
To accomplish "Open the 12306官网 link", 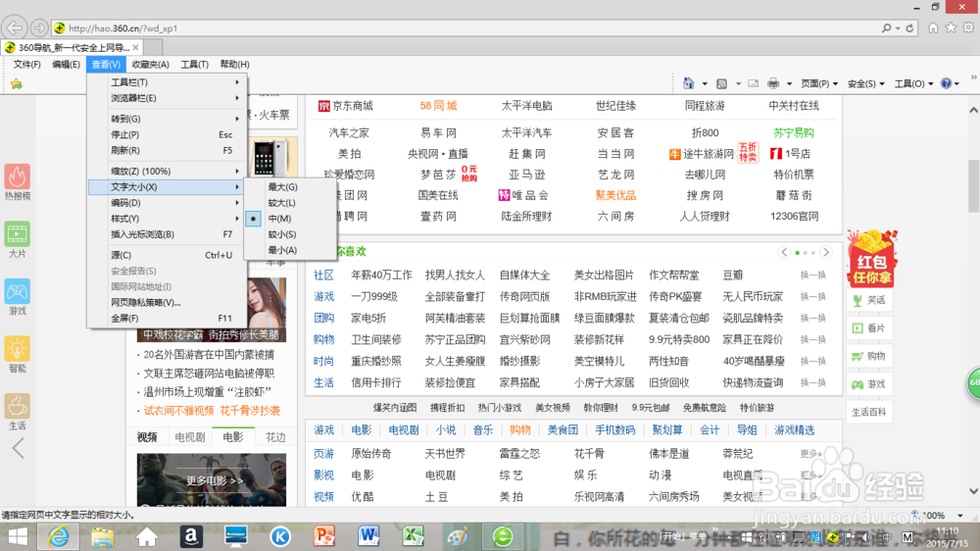I will click(794, 216).
